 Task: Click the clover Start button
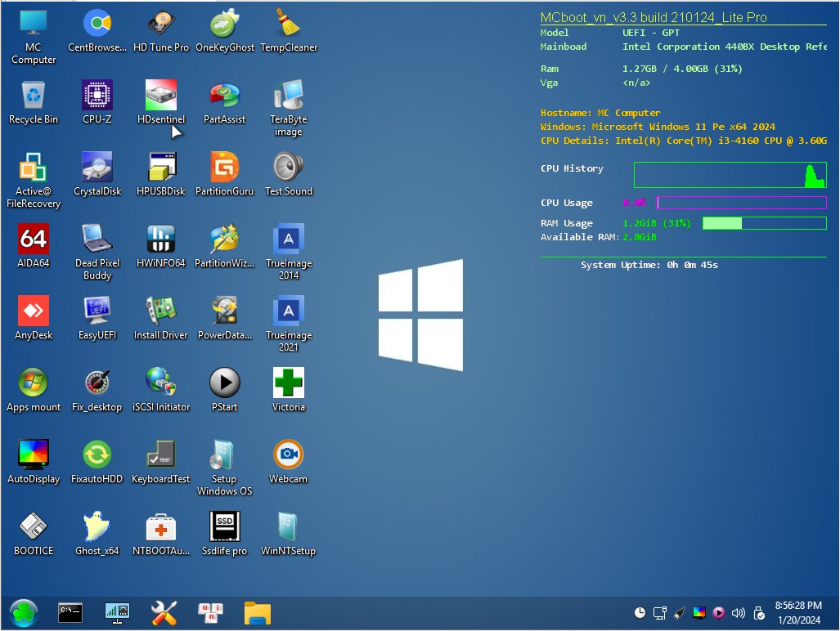click(x=24, y=613)
